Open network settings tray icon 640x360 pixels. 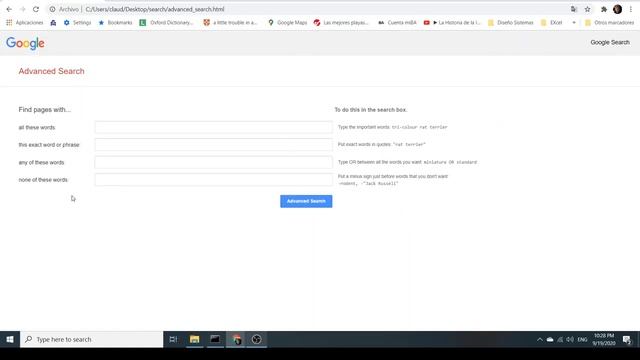point(560,340)
